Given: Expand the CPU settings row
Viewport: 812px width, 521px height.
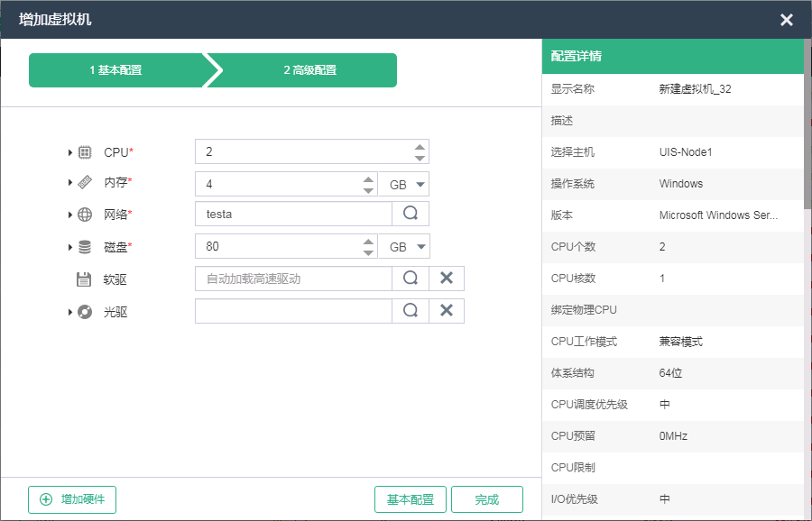Looking at the screenshot, I should (x=70, y=152).
